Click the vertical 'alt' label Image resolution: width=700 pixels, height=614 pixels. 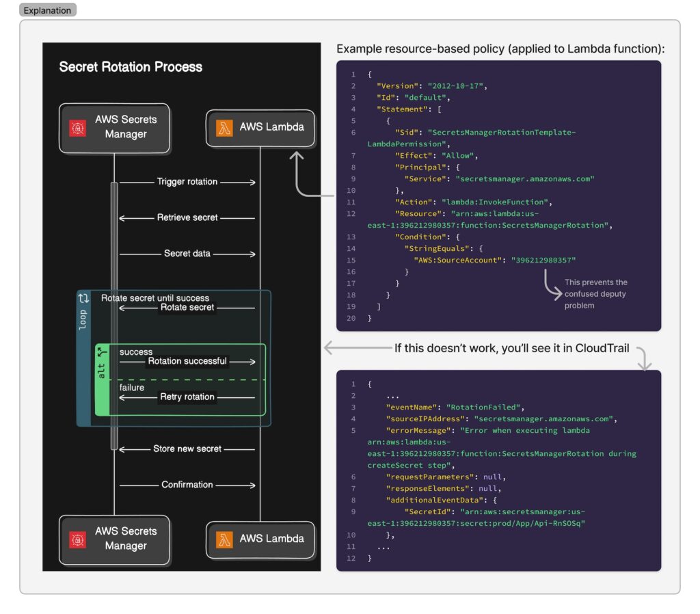(x=101, y=371)
